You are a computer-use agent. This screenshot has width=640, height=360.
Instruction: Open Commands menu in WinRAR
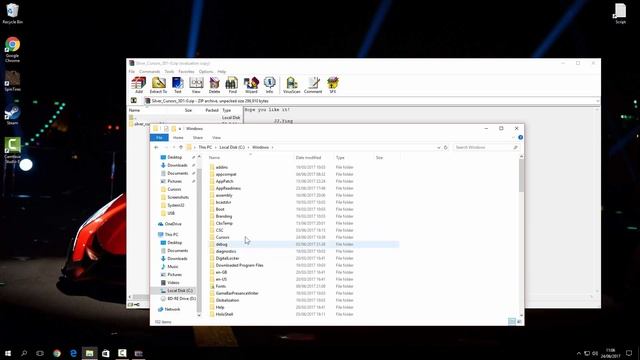(149, 71)
